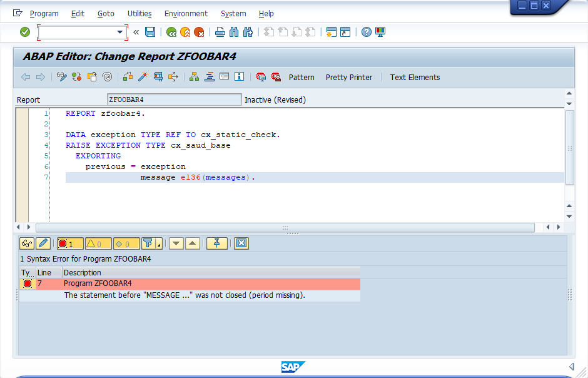Open the Help menu
Screen dimensions: 588x378
pyautogui.click(x=266, y=14)
